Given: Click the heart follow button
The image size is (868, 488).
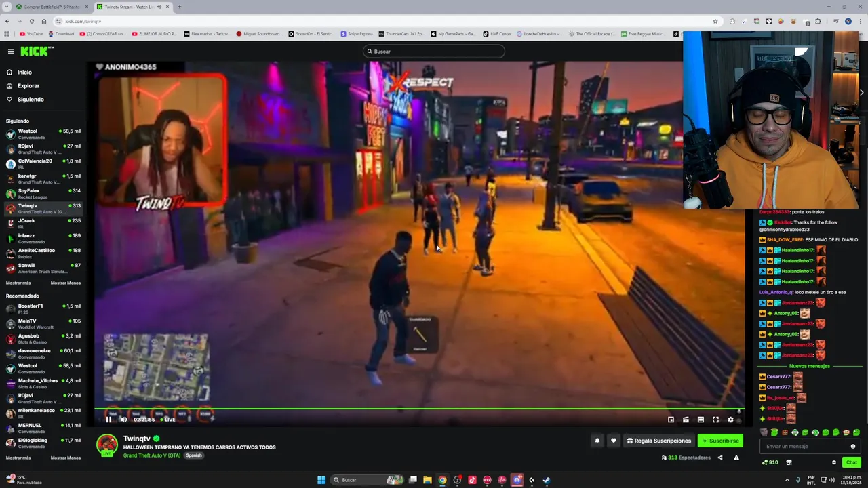Looking at the screenshot, I should click(x=614, y=441).
